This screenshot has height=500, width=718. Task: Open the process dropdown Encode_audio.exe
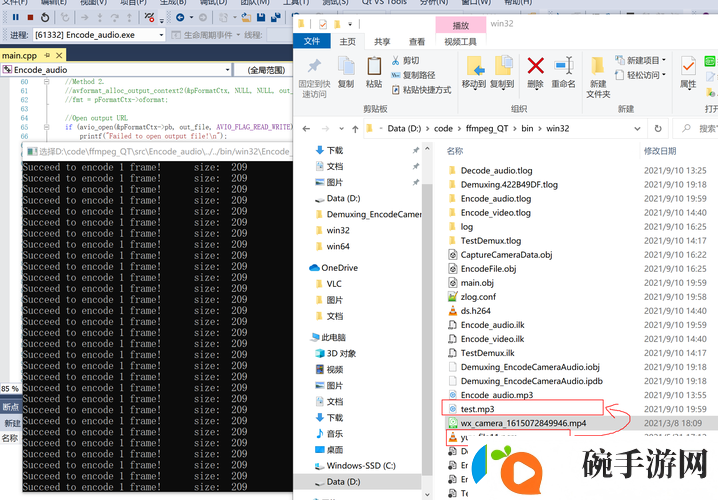pyautogui.click(x=161, y=35)
